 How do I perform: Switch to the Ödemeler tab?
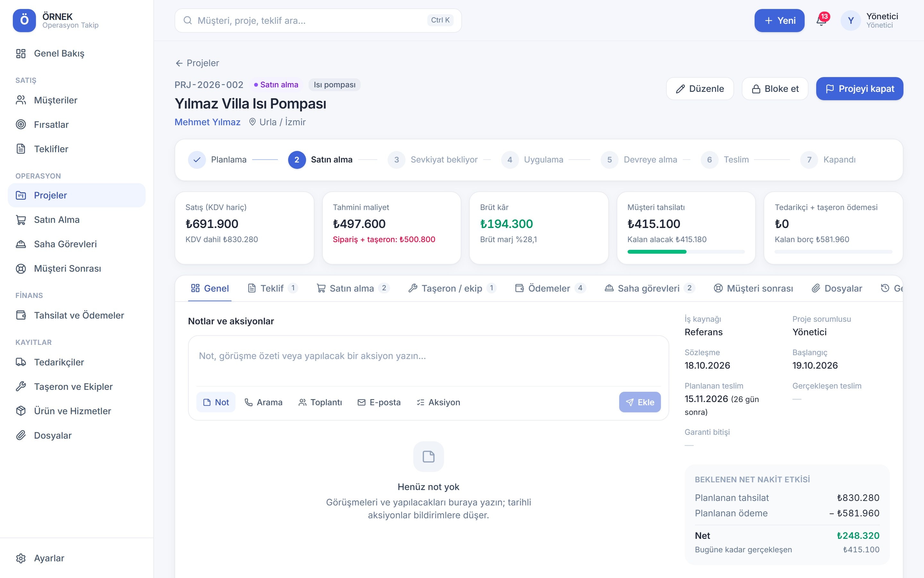[550, 288]
